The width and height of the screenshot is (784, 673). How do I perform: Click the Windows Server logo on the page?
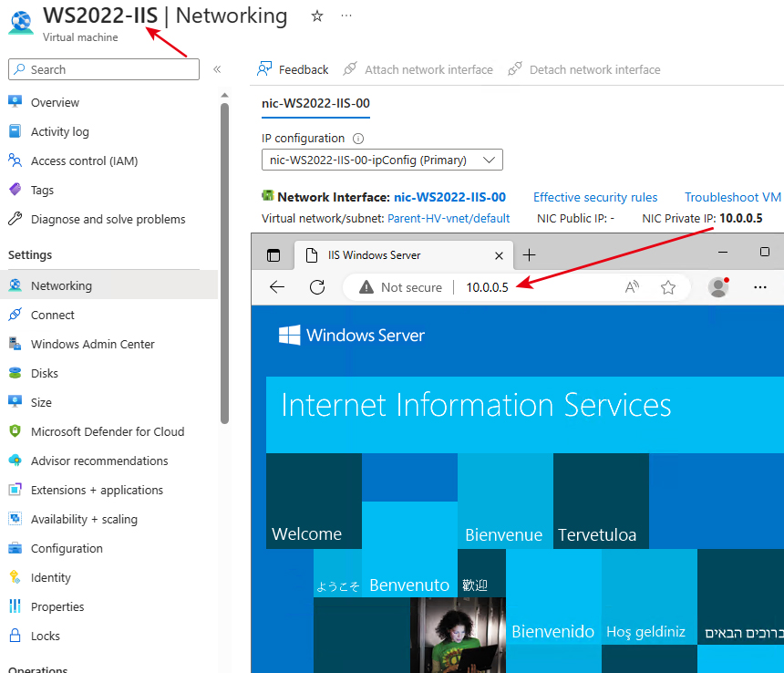click(352, 335)
